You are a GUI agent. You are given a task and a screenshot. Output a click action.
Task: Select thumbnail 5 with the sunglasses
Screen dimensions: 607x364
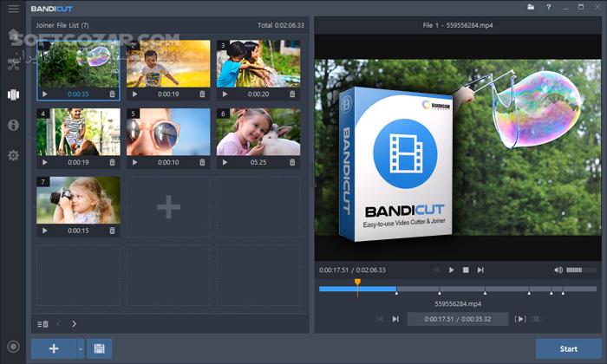(x=168, y=132)
